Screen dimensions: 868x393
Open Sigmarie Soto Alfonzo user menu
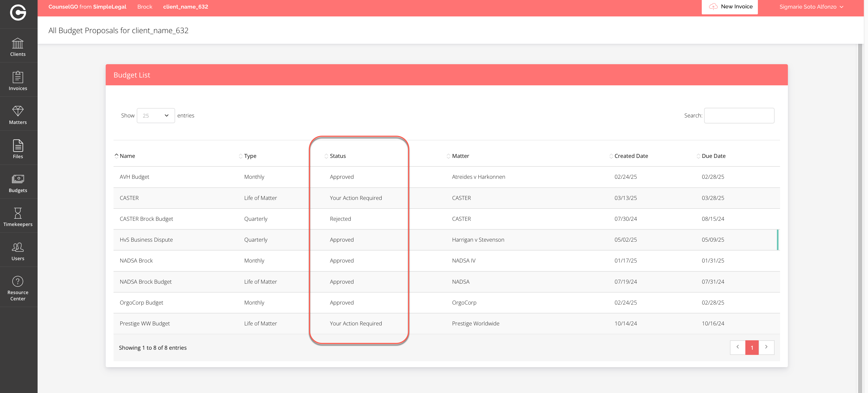811,7
